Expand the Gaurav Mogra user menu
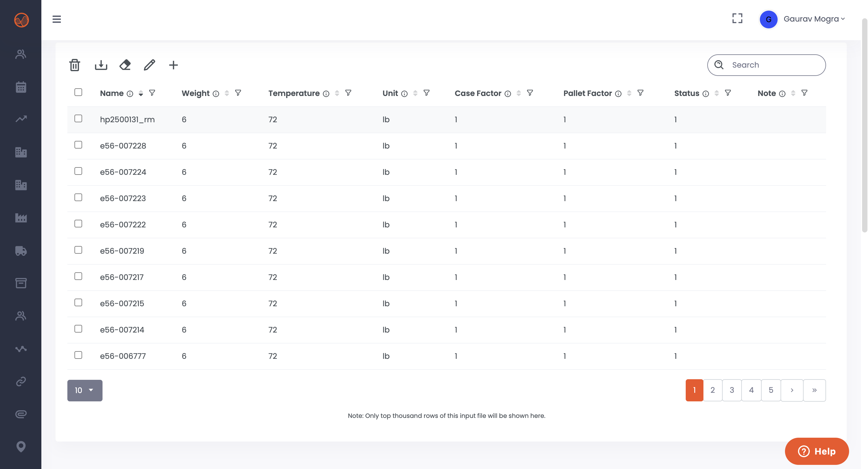 click(814, 19)
